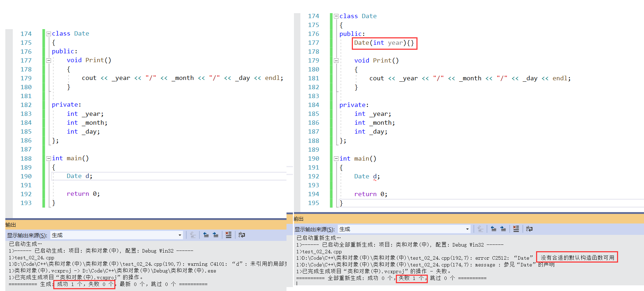
Task: Click Find Message in Code icon, left output panel
Action: [193, 235]
